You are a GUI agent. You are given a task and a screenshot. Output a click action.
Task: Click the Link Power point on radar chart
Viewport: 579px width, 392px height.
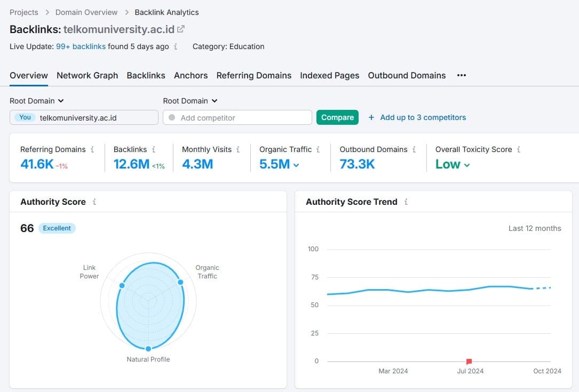122,285
